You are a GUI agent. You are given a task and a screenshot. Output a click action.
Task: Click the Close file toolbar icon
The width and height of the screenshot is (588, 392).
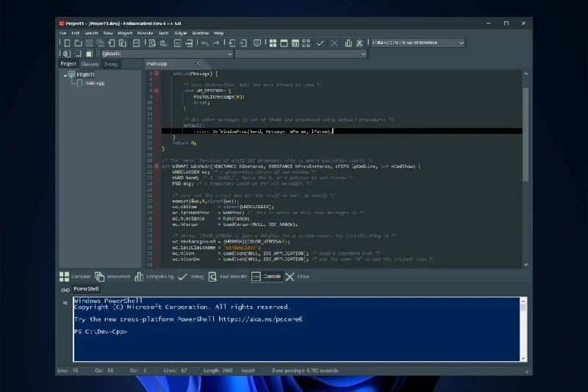(x=112, y=43)
